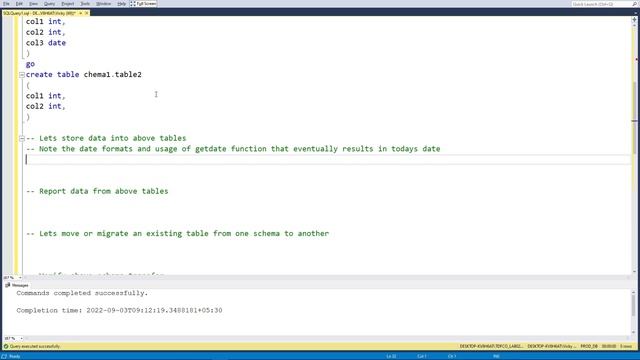
Task: Click the Completion time message line
Action: click(119, 310)
